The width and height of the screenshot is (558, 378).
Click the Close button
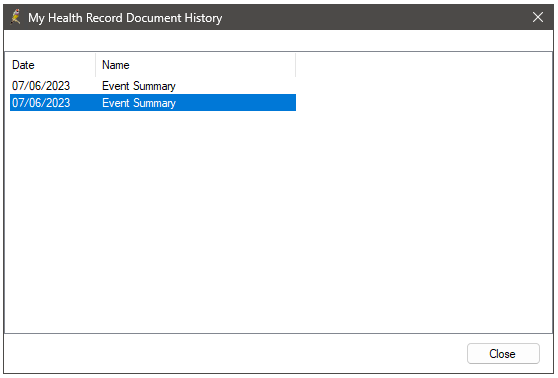(x=503, y=353)
